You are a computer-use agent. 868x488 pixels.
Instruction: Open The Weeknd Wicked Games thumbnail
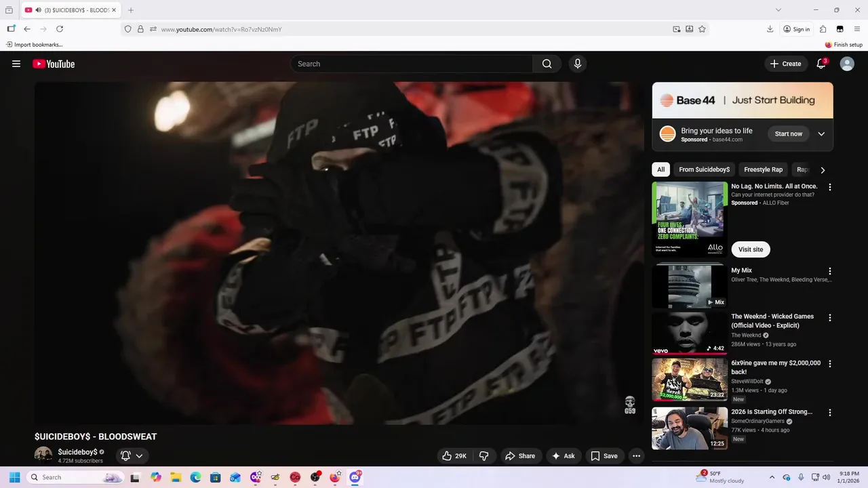pos(690,333)
